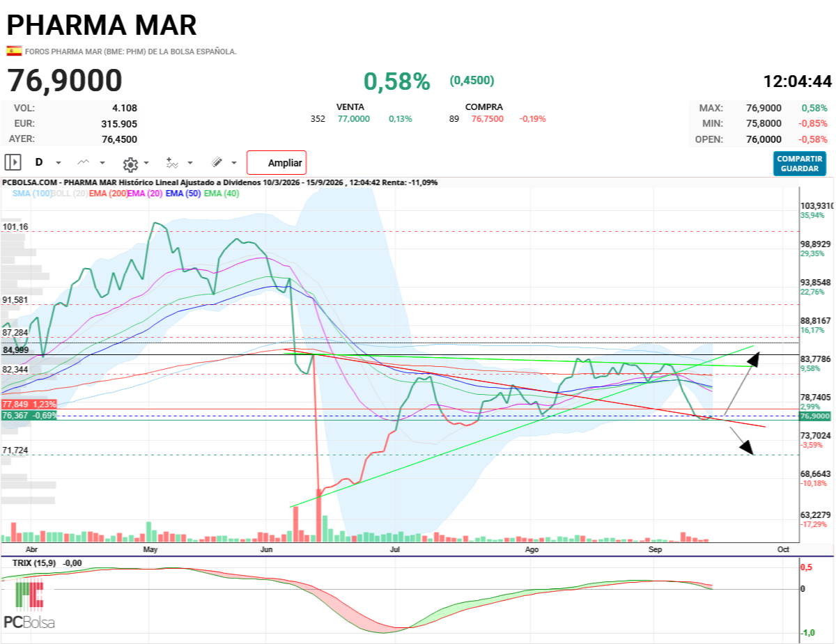836x644 pixels.
Task: Open Foros Pharma Mar forum link
Action: click(x=131, y=52)
